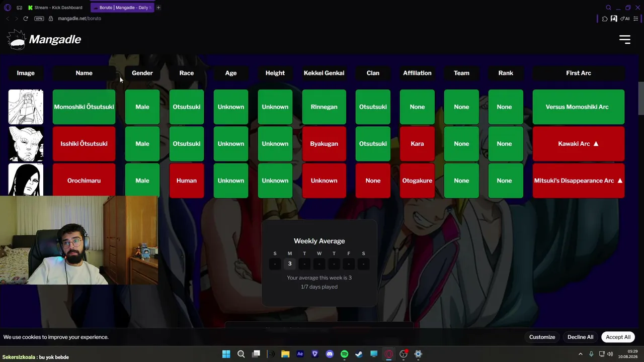Screen dimensions: 644x362
Task: Click the Affiliation column header
Action: [x=417, y=73]
